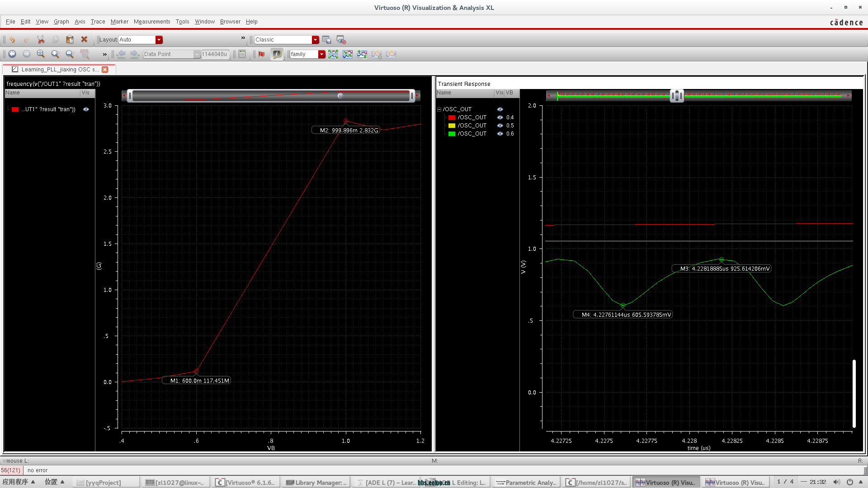This screenshot has width=868, height=488.
Task: Open the Marker menu
Action: coord(119,22)
